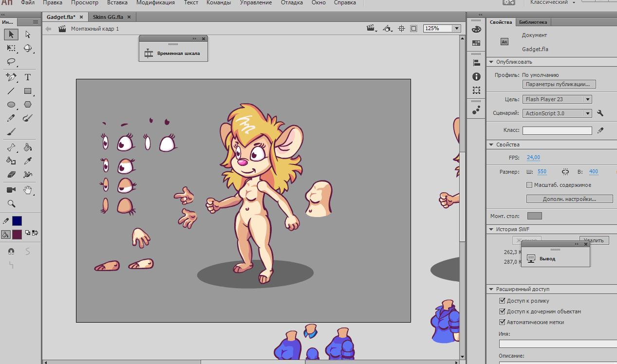Click the pencil icon next to Класс

click(x=600, y=130)
